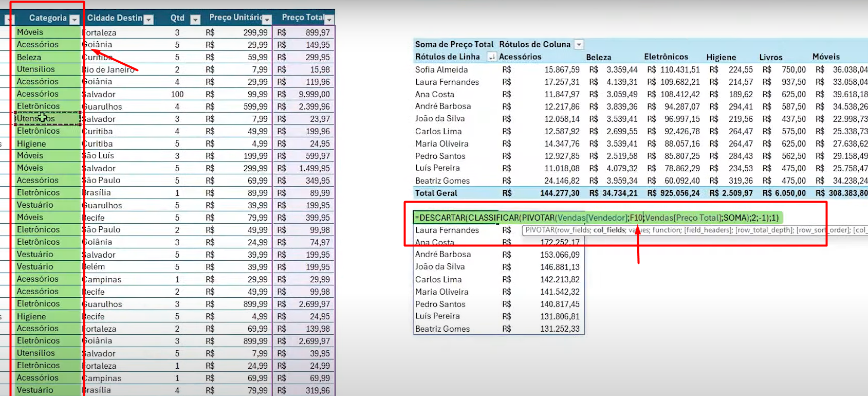868x396 pixels.
Task: Select the Higiene pivot column header
Action: pyautogui.click(x=721, y=57)
